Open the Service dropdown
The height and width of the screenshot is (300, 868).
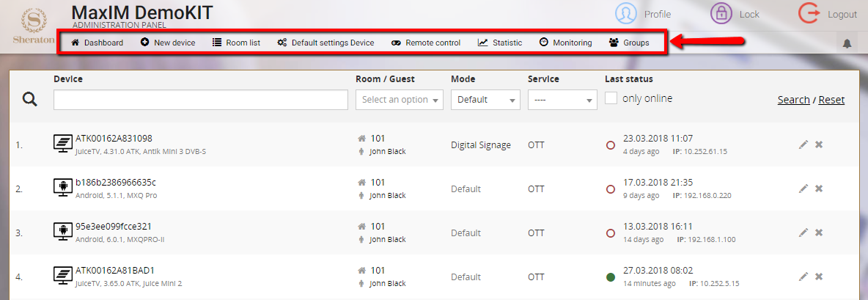coord(562,100)
